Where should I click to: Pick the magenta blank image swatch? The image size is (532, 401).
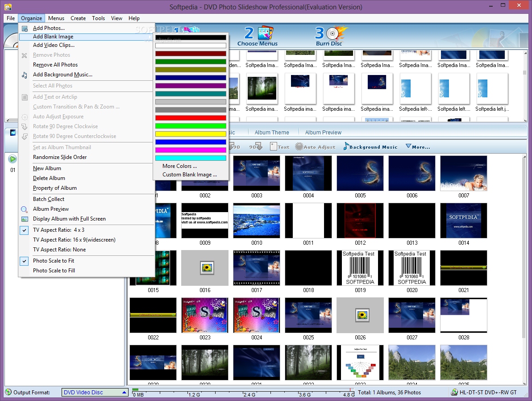point(191,150)
